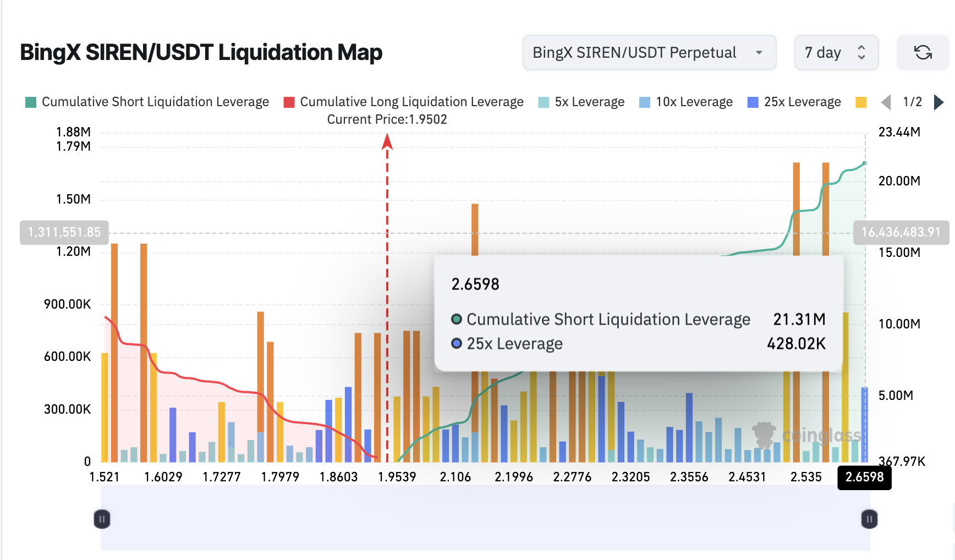Expand the dropdown arrow next to Perpetual
This screenshot has height=560, width=955.
point(760,52)
